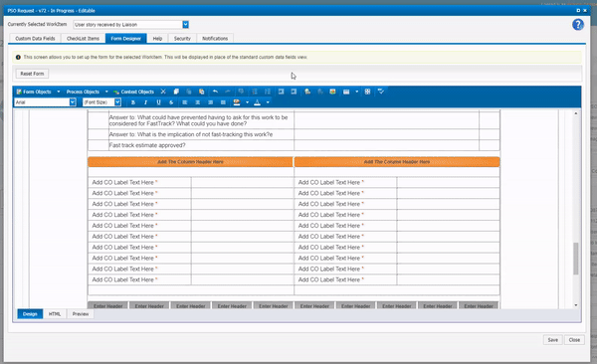Open the Arial font family dropdown

tap(73, 102)
